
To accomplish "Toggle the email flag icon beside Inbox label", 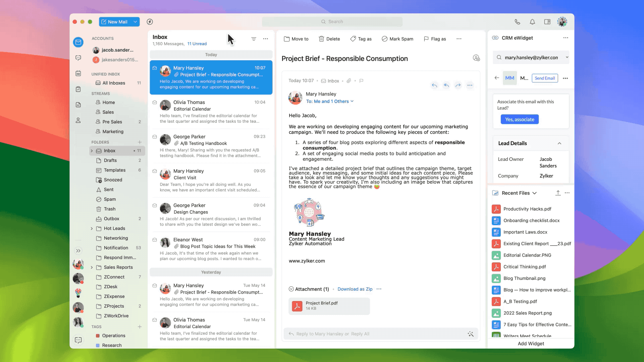I will point(361,81).
